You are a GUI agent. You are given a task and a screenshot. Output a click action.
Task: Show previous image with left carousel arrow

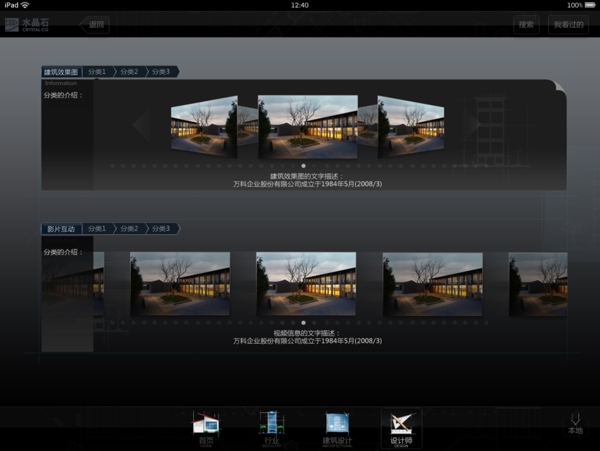coord(142,125)
